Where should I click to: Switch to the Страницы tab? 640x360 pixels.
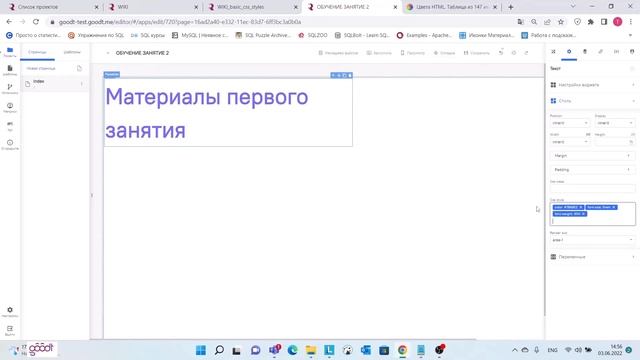37,52
